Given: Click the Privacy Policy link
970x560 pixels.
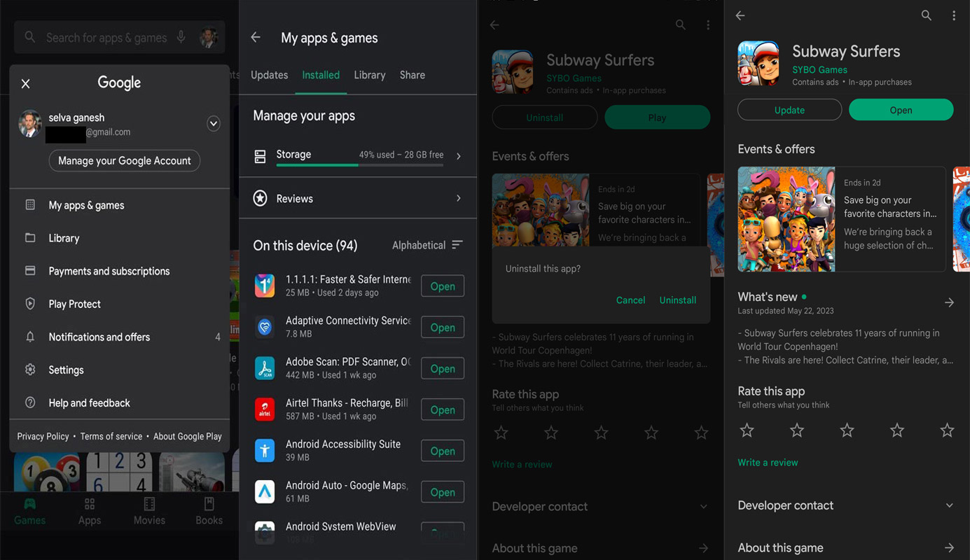Looking at the screenshot, I should click(43, 436).
